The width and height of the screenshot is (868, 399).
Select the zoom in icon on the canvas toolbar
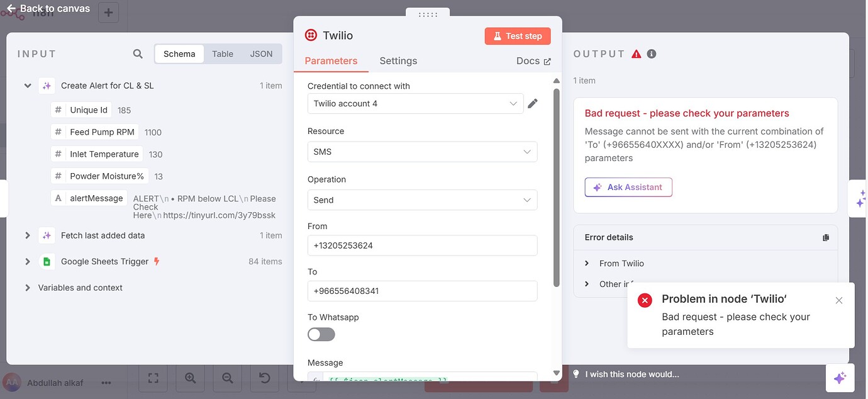pyautogui.click(x=190, y=378)
